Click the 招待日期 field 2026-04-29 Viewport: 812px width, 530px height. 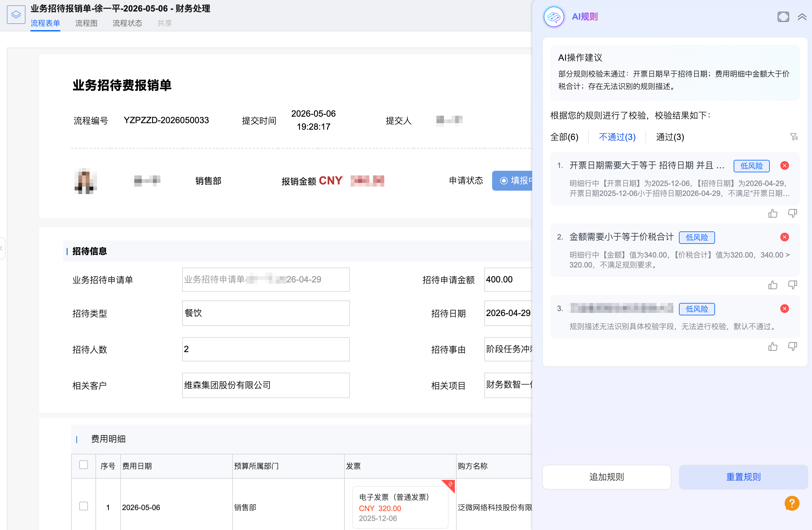point(508,313)
